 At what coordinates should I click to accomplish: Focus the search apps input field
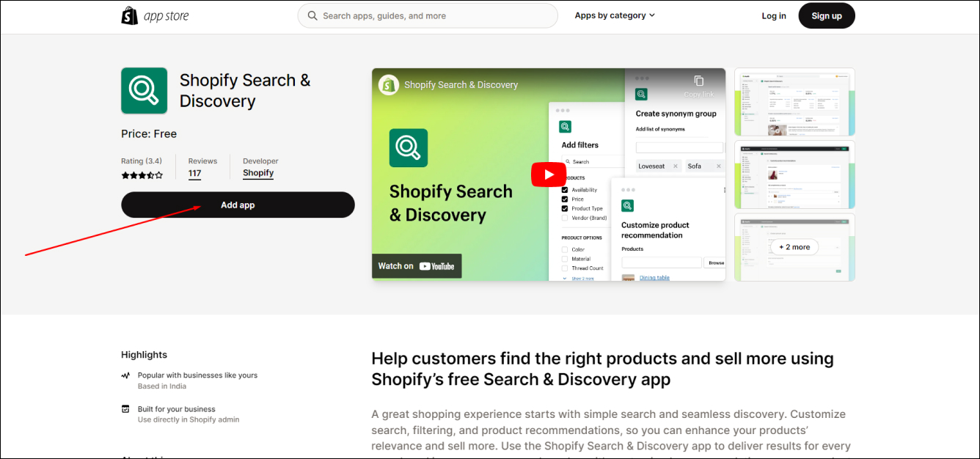(x=428, y=15)
